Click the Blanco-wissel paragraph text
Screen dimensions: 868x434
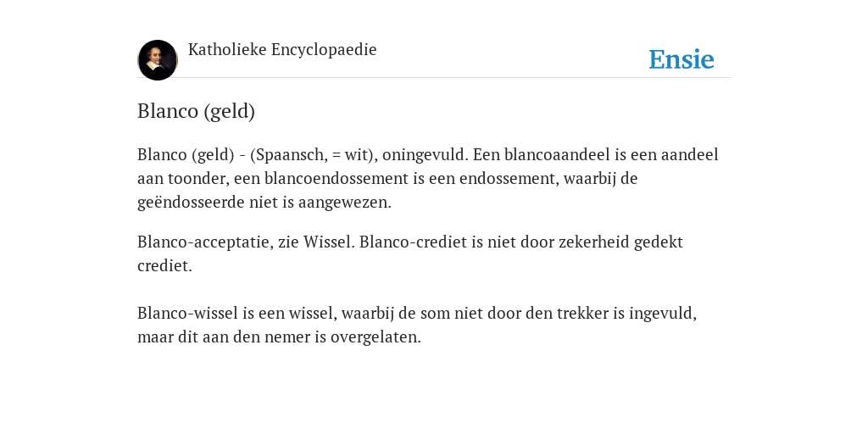(417, 325)
